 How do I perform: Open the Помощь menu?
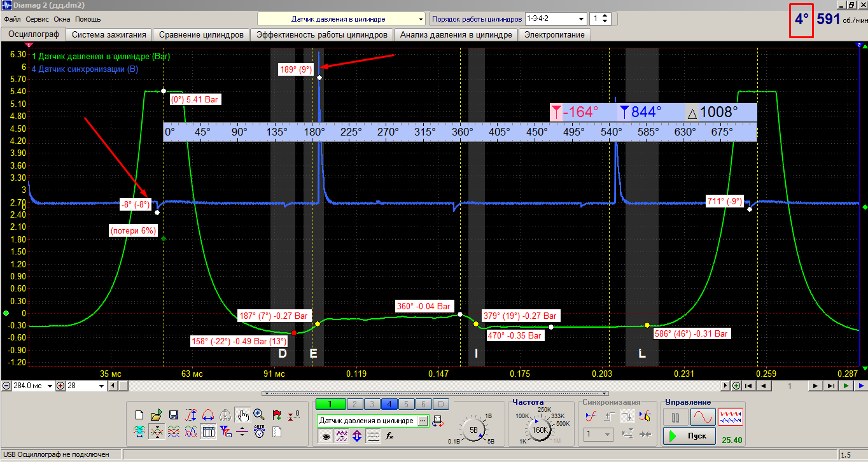point(88,19)
